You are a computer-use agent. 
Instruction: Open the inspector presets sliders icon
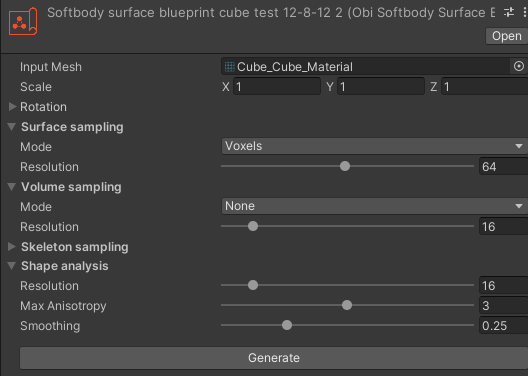tap(509, 13)
